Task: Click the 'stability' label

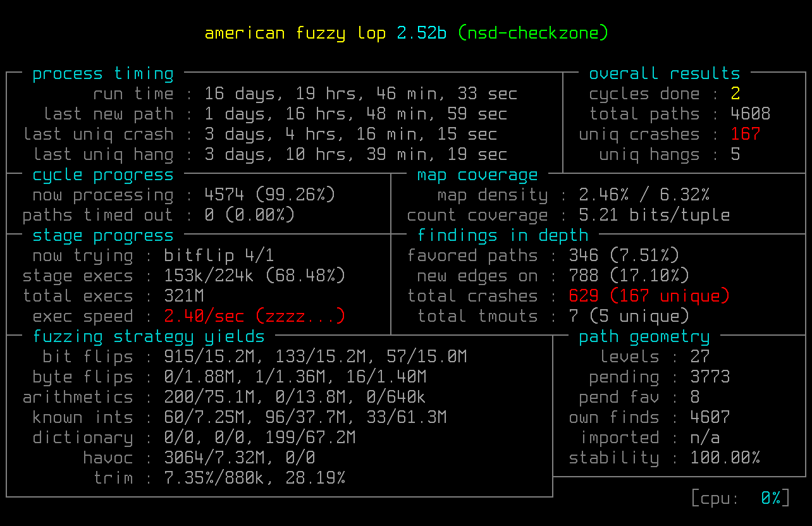Action: pos(614,458)
